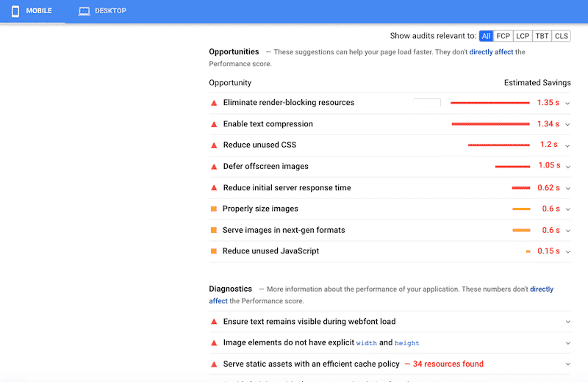This screenshot has width=588, height=382.
Task: Click the 'Reduce initial server response time' title
Action: pyautogui.click(x=287, y=188)
